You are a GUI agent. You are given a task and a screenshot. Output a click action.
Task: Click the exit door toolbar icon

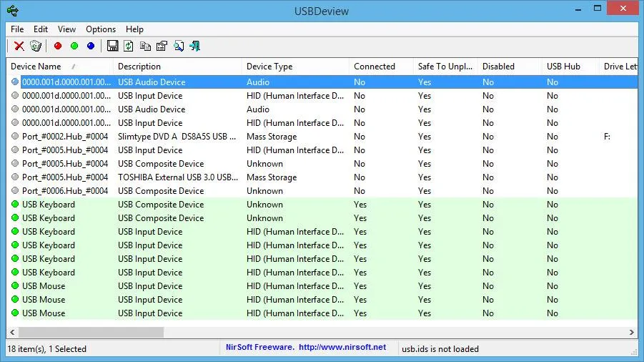click(195, 46)
